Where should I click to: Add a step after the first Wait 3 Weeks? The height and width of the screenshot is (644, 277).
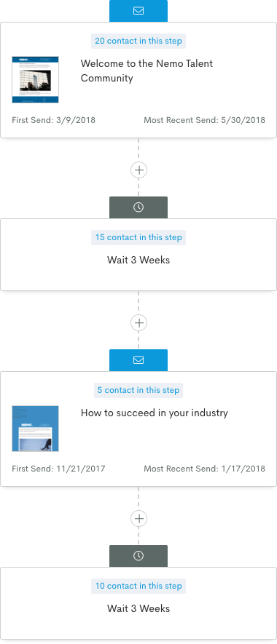pyautogui.click(x=138, y=323)
